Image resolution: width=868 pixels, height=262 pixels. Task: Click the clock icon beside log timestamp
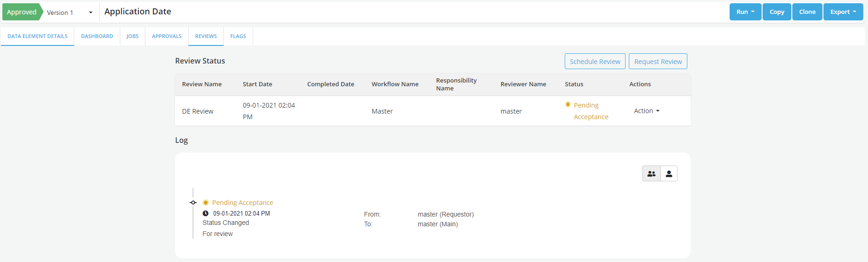click(x=206, y=214)
